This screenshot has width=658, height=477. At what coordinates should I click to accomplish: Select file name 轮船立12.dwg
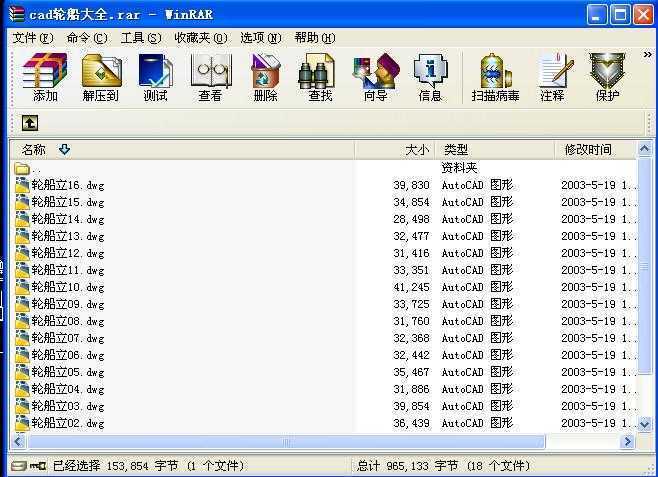click(68, 253)
